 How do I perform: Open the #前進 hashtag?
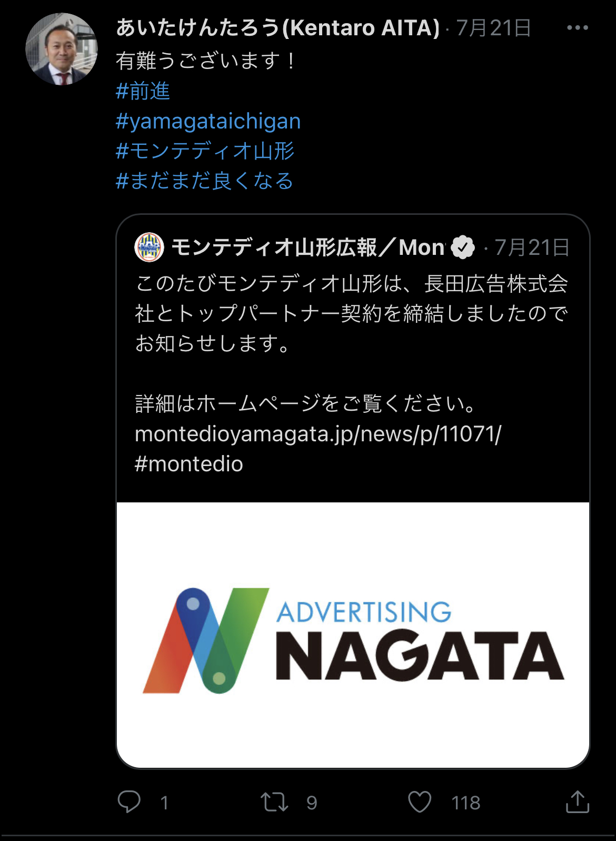pos(143,91)
